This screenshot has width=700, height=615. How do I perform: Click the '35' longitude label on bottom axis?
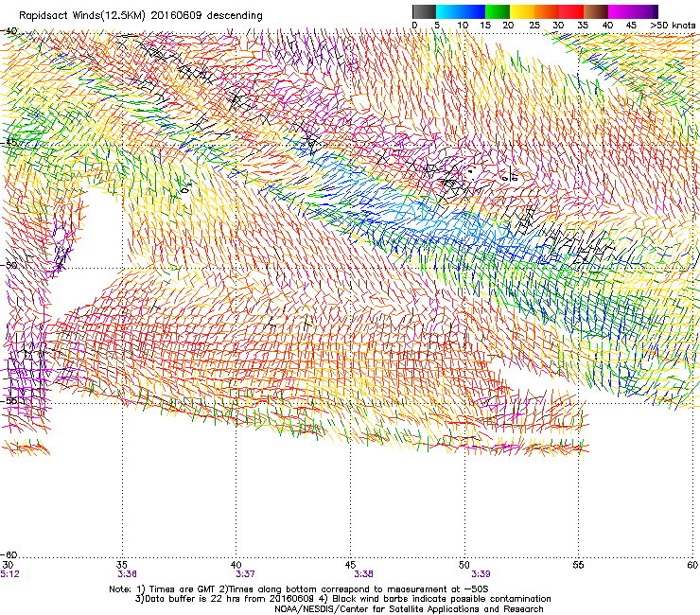coord(122,565)
